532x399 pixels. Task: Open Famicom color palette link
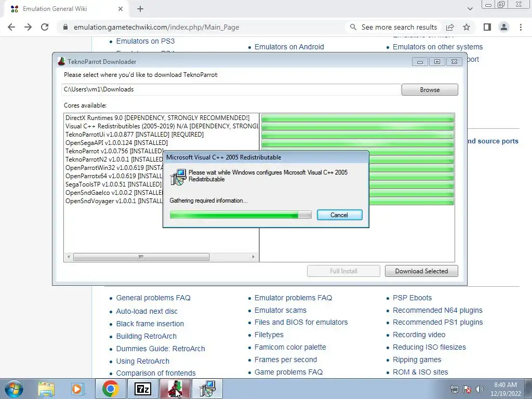[290, 347]
